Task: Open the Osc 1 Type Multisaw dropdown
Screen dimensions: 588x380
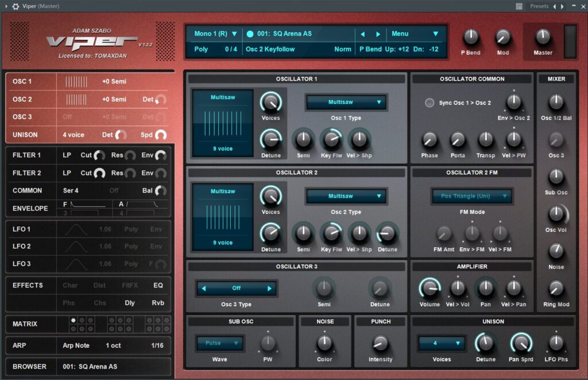Action: 346,102
